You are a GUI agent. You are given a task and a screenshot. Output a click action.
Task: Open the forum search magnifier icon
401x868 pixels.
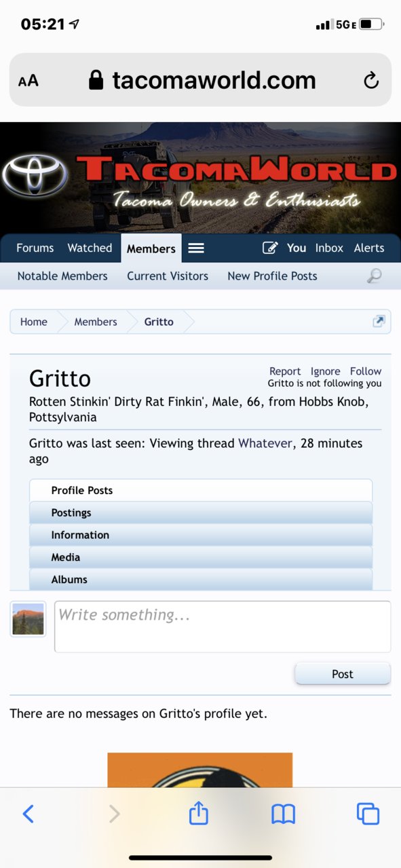(374, 276)
